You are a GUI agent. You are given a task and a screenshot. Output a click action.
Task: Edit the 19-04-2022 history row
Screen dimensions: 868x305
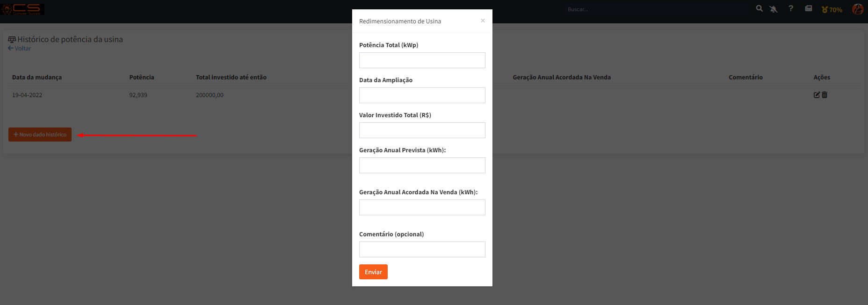point(817,95)
